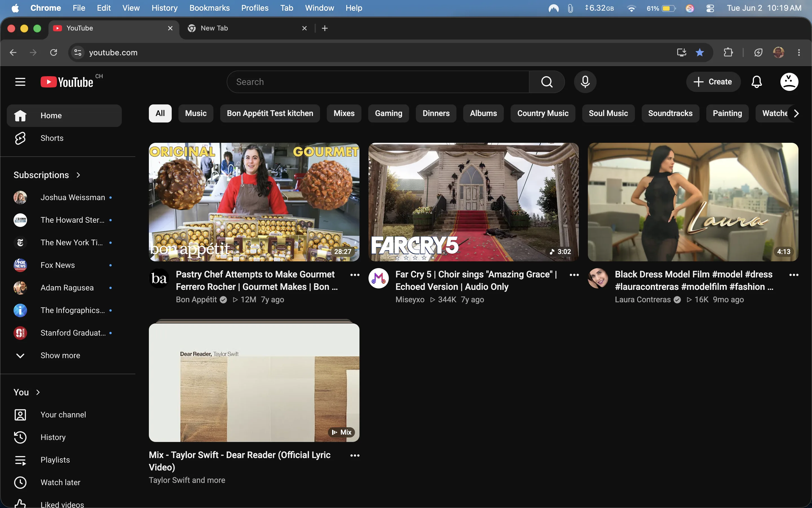Screen dimensions: 812x508
Task: Select the Soundtracks filter chip
Action: click(670, 113)
